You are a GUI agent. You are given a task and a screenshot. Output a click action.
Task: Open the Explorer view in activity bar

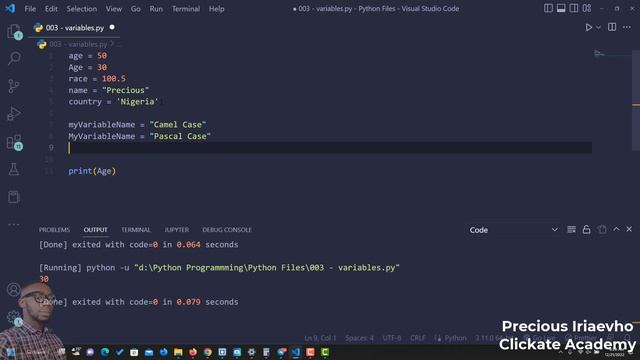pos(14,31)
